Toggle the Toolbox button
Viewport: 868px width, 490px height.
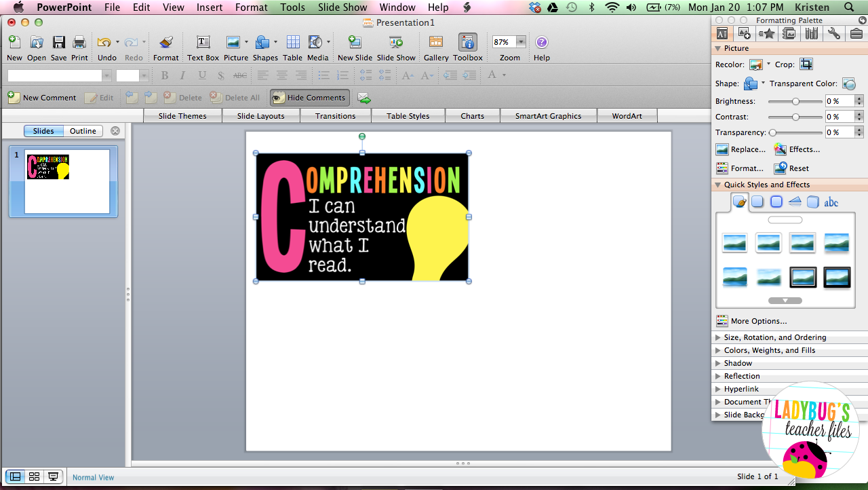468,42
